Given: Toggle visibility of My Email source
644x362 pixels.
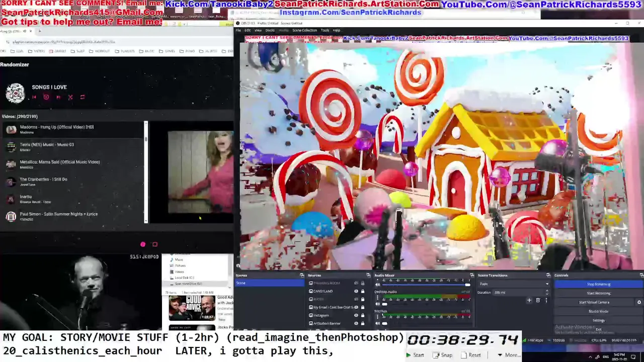Looking at the screenshot, I should [x=356, y=307].
